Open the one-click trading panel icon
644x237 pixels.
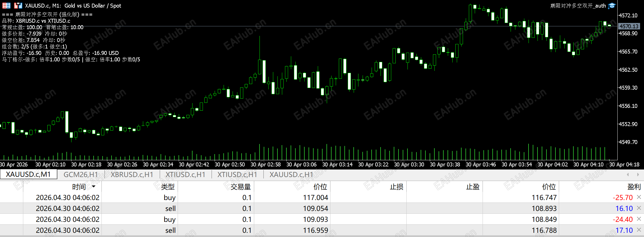pos(6,6)
